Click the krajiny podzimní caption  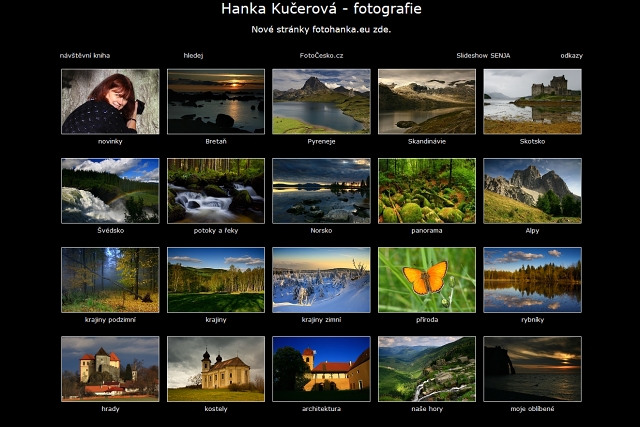tap(110, 320)
